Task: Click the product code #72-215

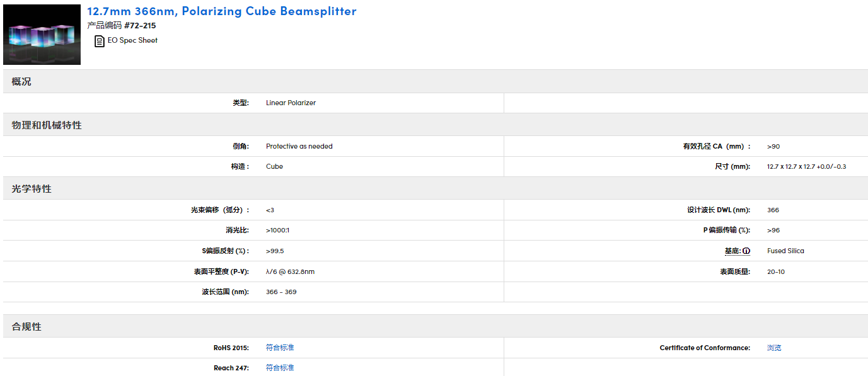Action: (140, 26)
